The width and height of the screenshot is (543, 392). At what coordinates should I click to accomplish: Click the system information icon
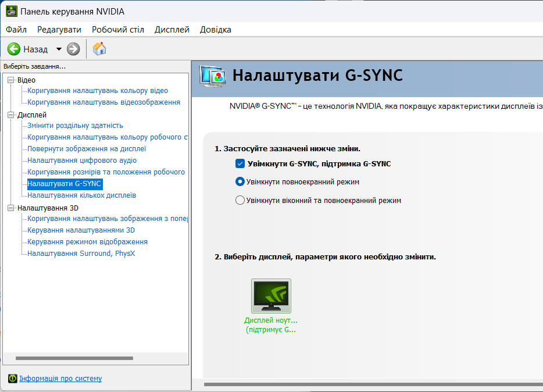tap(12, 379)
